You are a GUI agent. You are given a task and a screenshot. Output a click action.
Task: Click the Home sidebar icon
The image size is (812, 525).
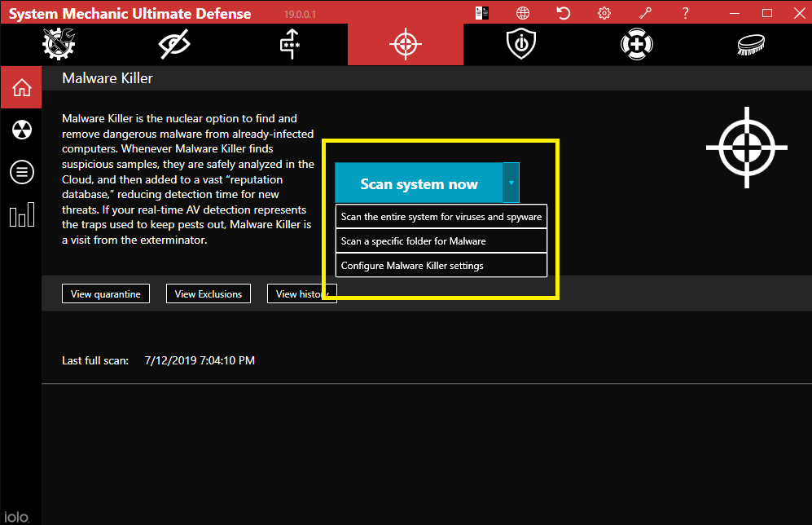pyautogui.click(x=21, y=87)
